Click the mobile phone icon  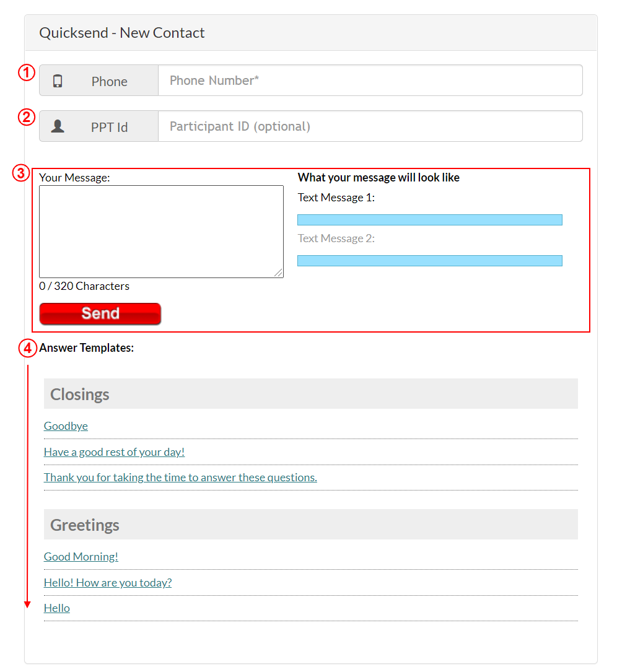[58, 81]
